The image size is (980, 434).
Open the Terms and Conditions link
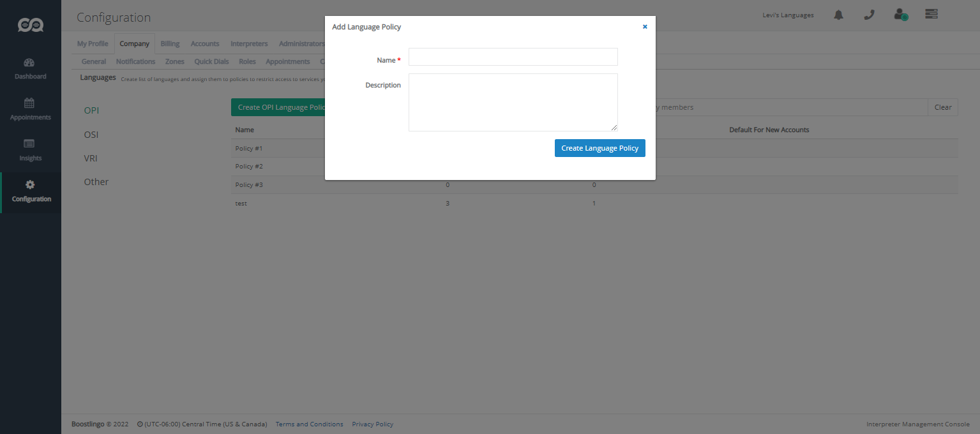pyautogui.click(x=309, y=424)
